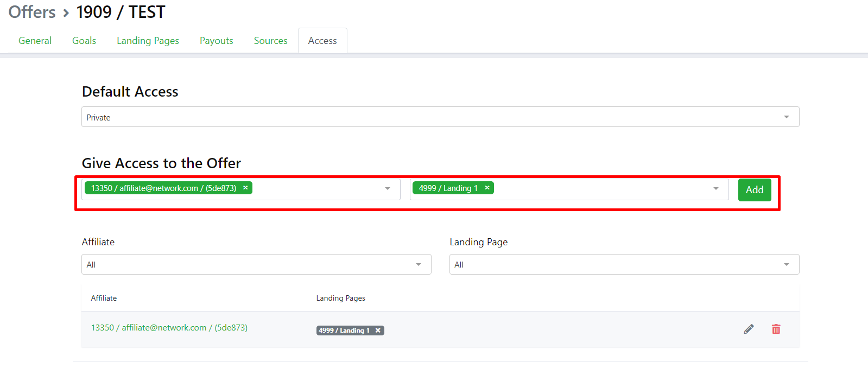Delete affiliate access with red trash icon

(776, 329)
